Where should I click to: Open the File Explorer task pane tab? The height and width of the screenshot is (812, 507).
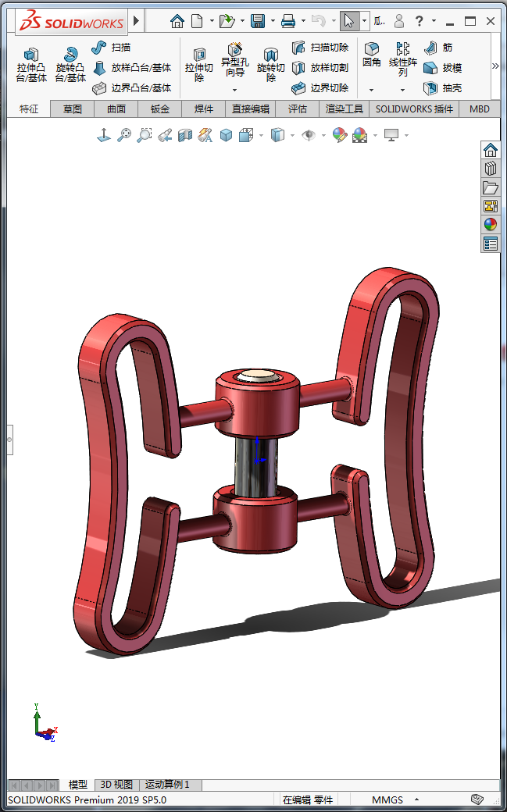coord(491,187)
